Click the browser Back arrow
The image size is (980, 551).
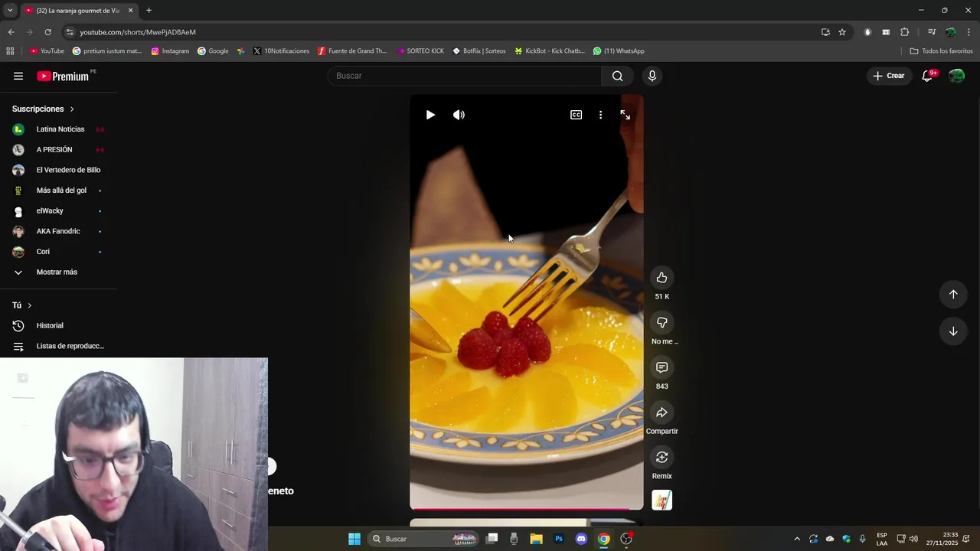(x=11, y=32)
